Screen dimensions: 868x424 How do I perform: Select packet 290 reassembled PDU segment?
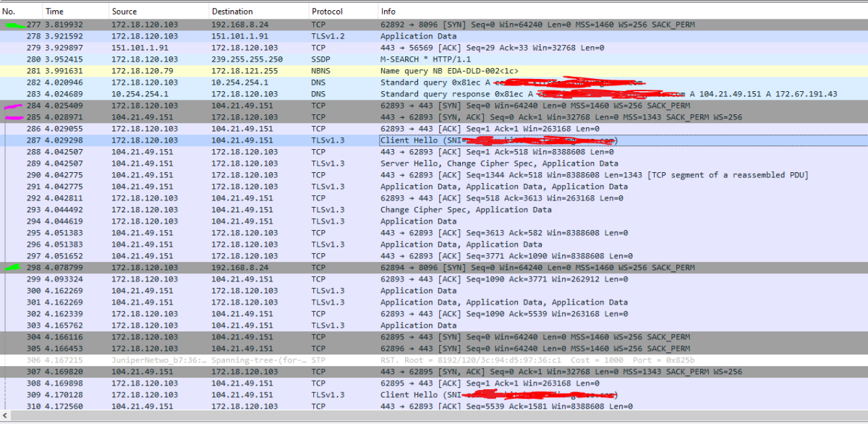click(x=434, y=175)
